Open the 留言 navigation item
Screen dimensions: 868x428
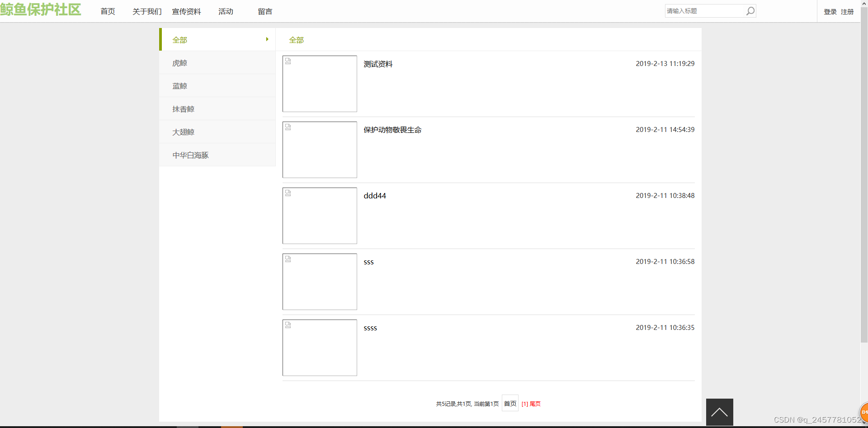[x=265, y=11]
